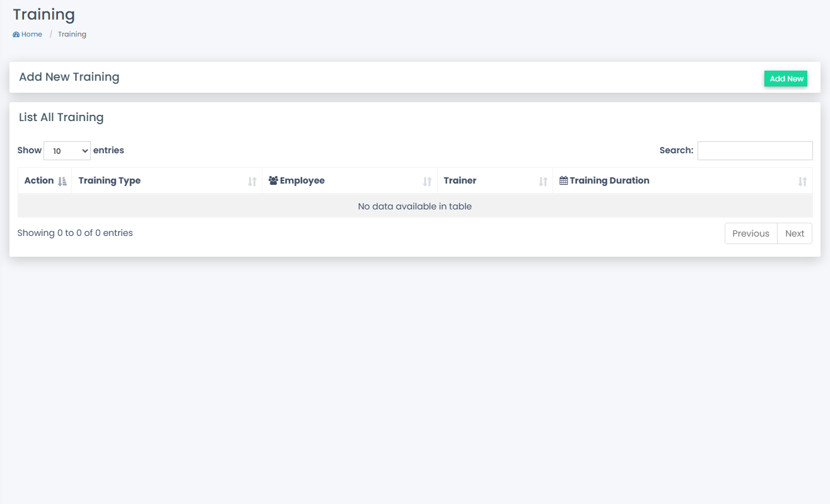Click the Action column sort icon
Viewport: 830px width, 504px height.
tap(62, 181)
